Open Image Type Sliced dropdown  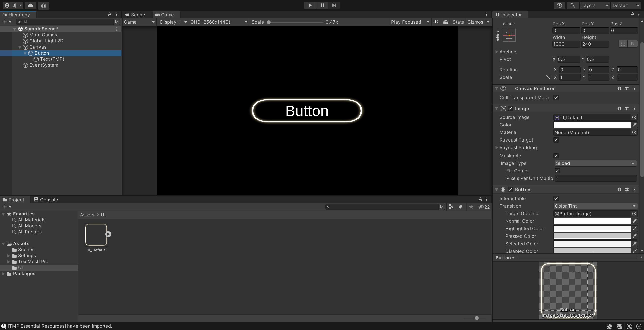pyautogui.click(x=595, y=163)
